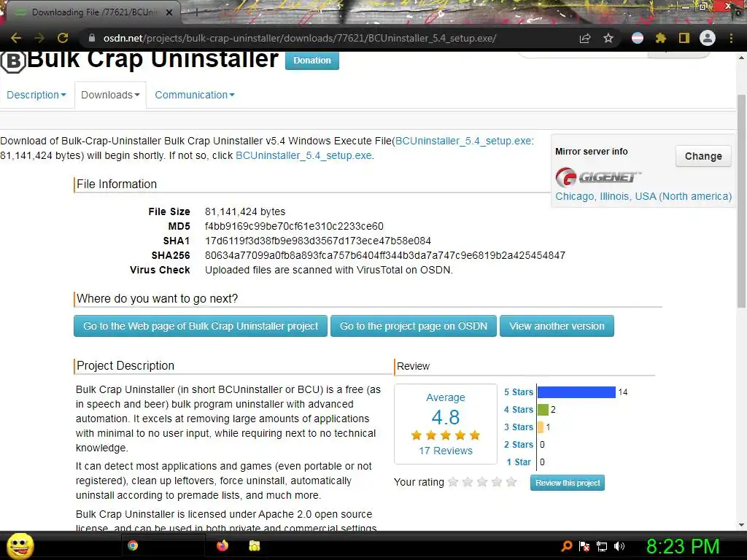Image resolution: width=747 pixels, height=560 pixels.
Task: Open the volume speaker tray icon
Action: coord(619,546)
